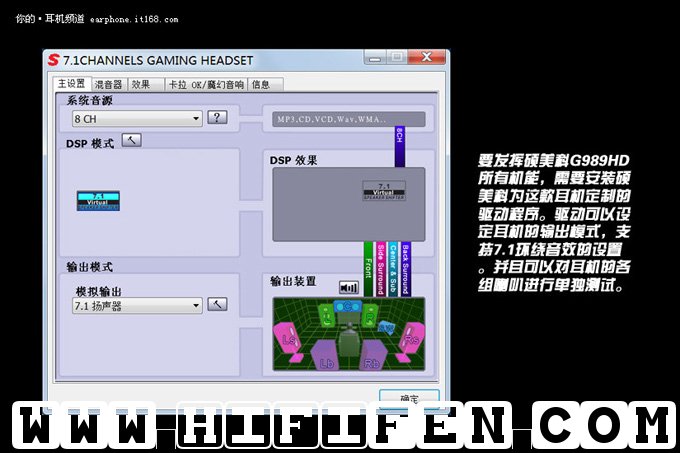The width and height of the screenshot is (680, 453).
Task: Open the 模拟输出 hammer settings icon
Action: pos(217,304)
